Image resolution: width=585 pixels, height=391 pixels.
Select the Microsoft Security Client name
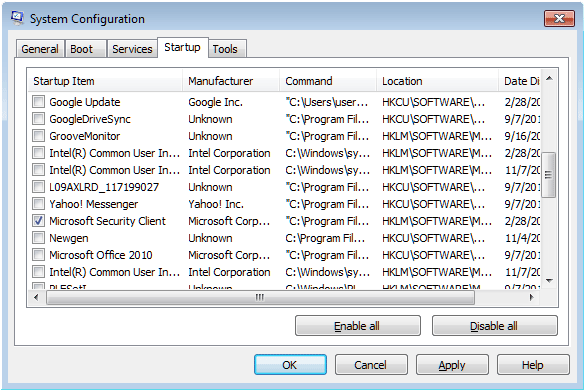tap(107, 221)
